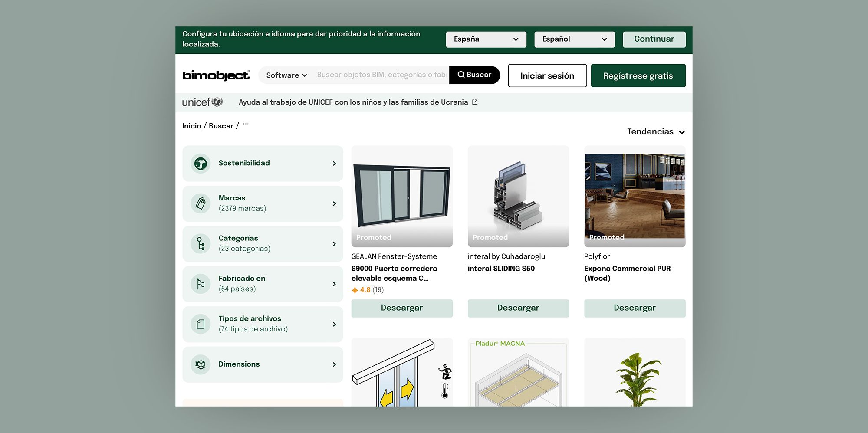Click the Sostenibilidad leaf globe icon
The image size is (868, 433).
pos(201,164)
